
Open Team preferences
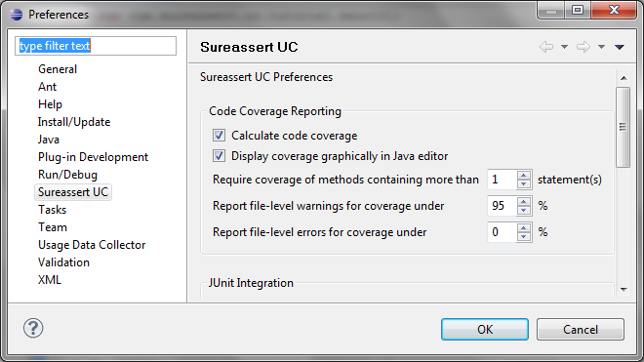pyautogui.click(x=53, y=227)
